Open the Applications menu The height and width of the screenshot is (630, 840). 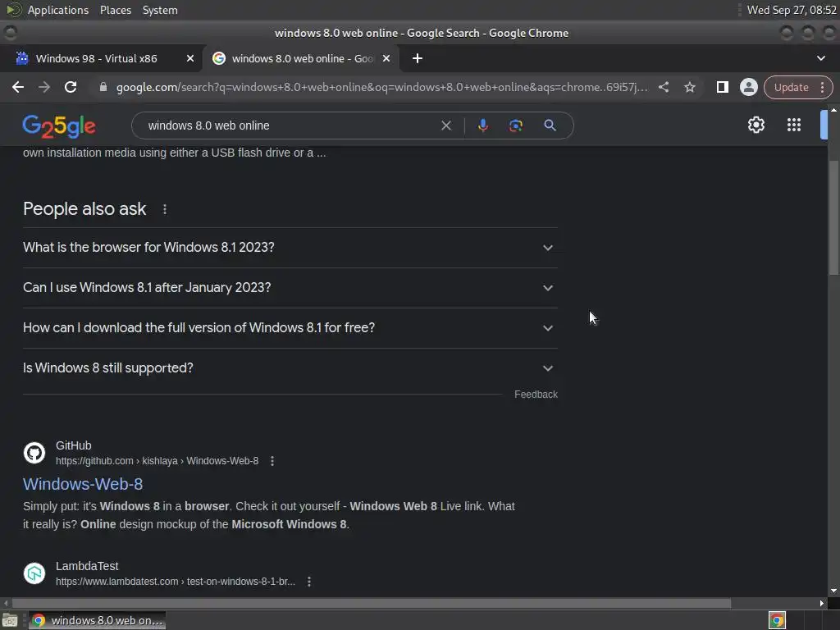tap(58, 10)
